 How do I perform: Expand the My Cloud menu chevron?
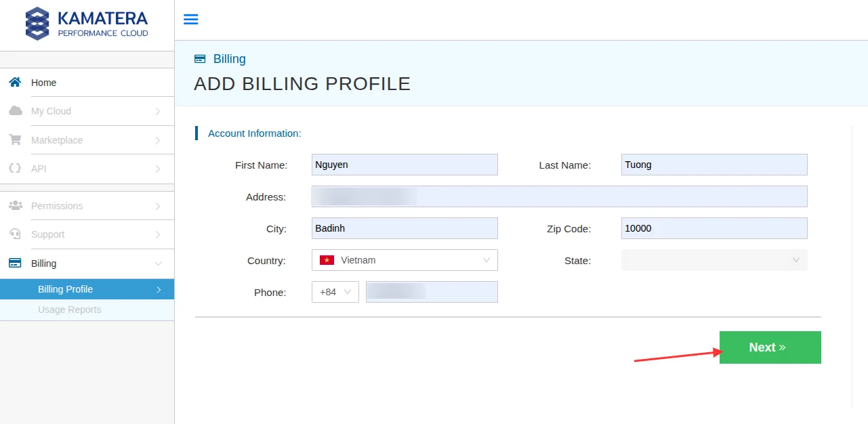(x=158, y=111)
